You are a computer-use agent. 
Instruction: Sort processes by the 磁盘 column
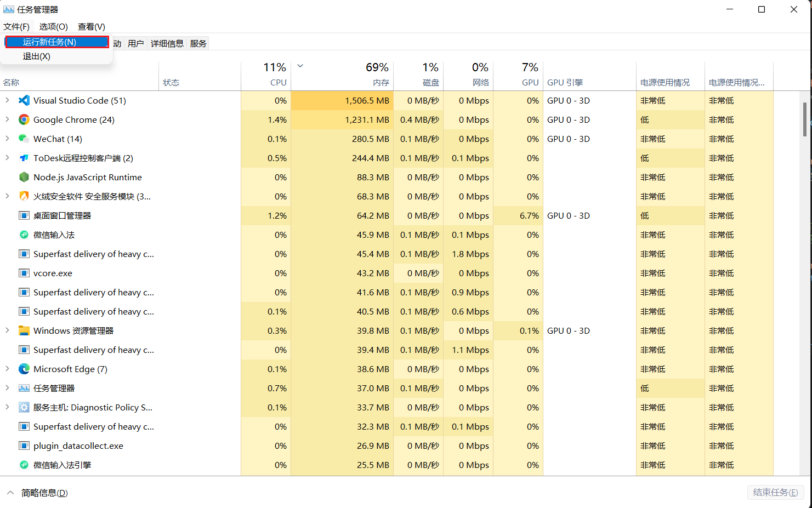418,76
